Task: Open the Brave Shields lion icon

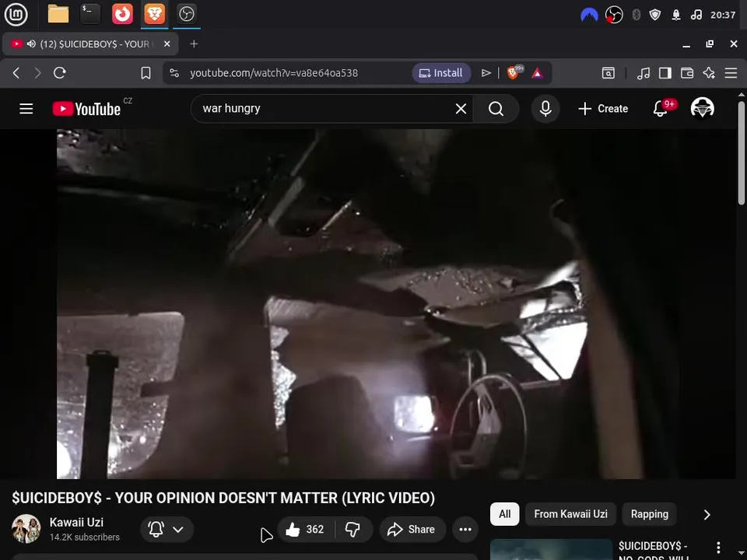Action: [x=514, y=72]
